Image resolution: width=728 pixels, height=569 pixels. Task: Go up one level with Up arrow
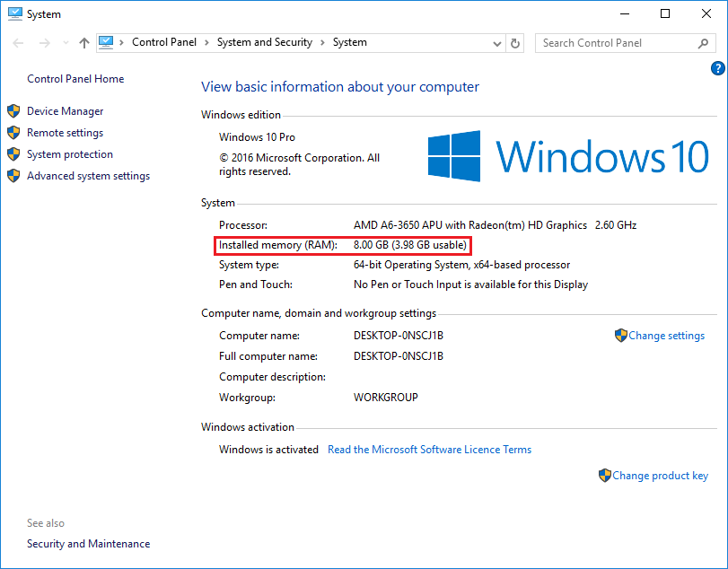tap(84, 43)
